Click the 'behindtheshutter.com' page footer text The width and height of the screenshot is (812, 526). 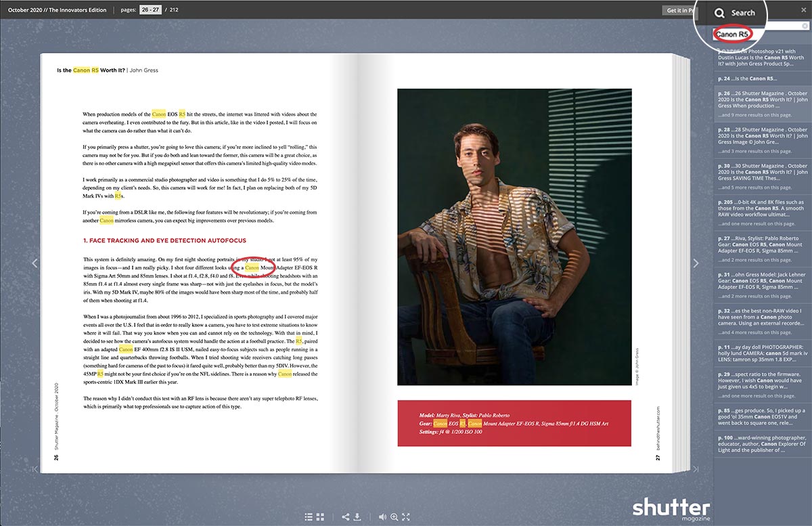[657, 428]
